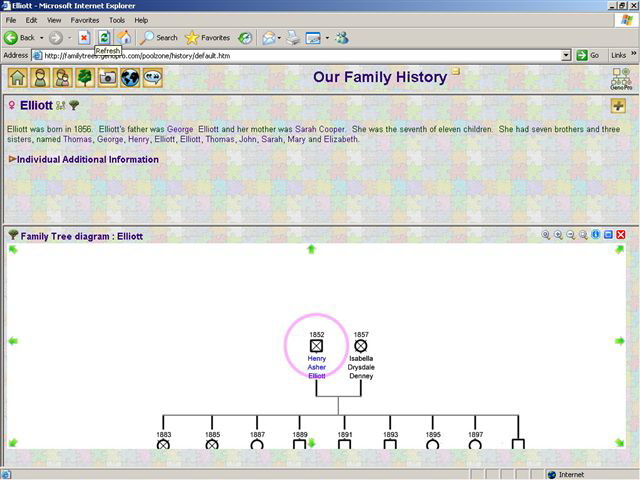The width and height of the screenshot is (640, 480).
Task: Toggle diagram frame with blue window icon
Action: [x=608, y=235]
